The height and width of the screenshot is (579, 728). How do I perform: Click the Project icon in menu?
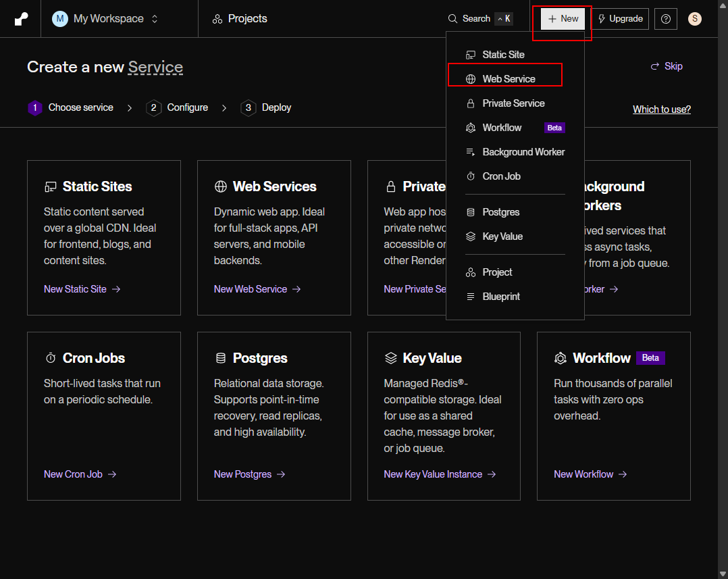[x=470, y=272]
